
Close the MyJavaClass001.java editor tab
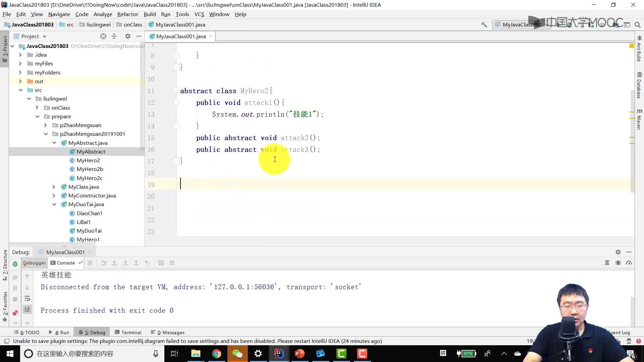pyautogui.click(x=211, y=36)
